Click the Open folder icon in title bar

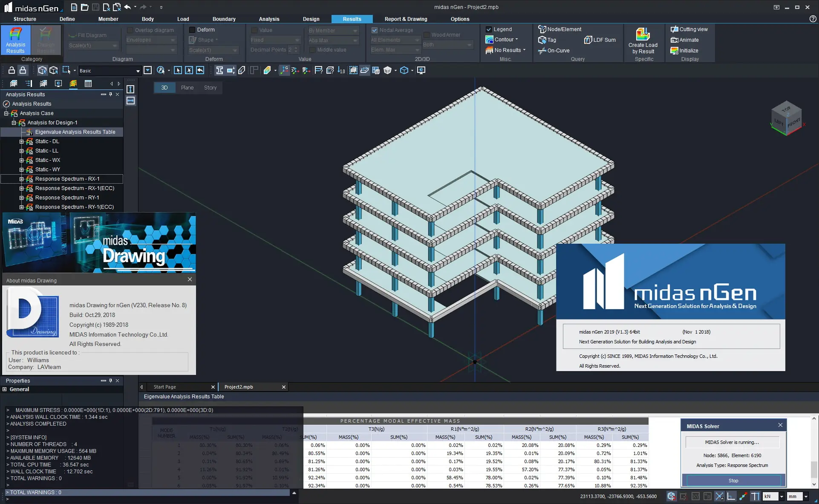coord(85,7)
